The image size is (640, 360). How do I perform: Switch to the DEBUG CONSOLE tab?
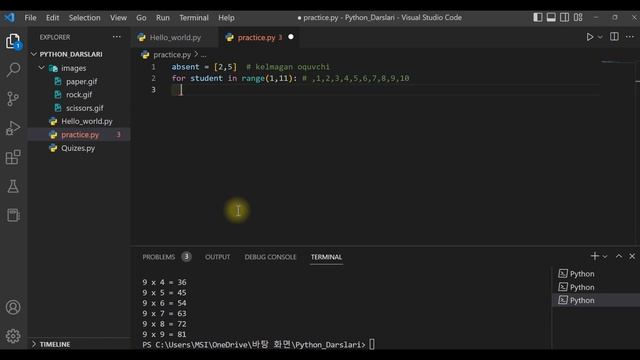pos(270,257)
